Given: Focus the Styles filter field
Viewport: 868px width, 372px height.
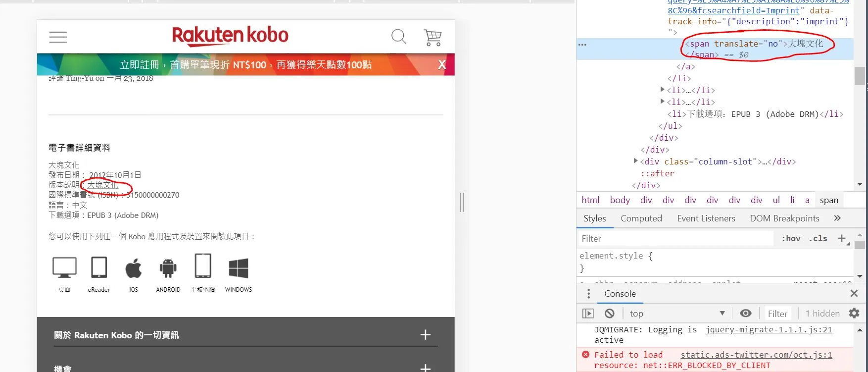Looking at the screenshot, I should tap(675, 238).
